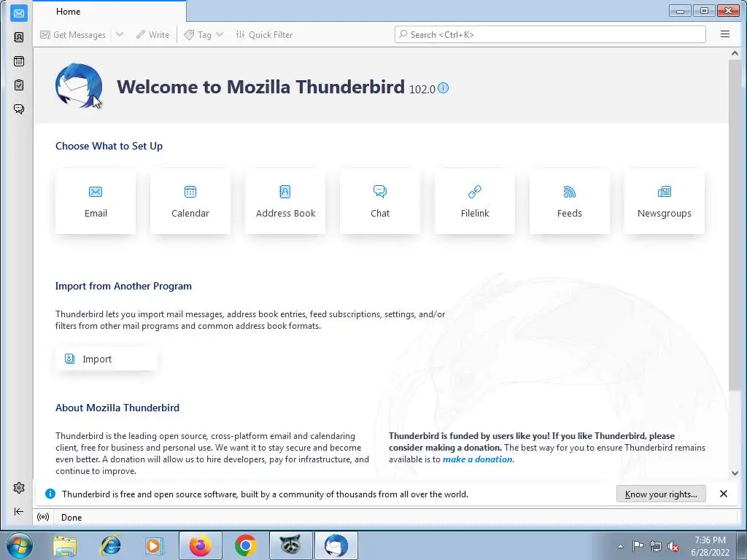Click the Import button
This screenshot has width=747, height=560.
coord(107,359)
